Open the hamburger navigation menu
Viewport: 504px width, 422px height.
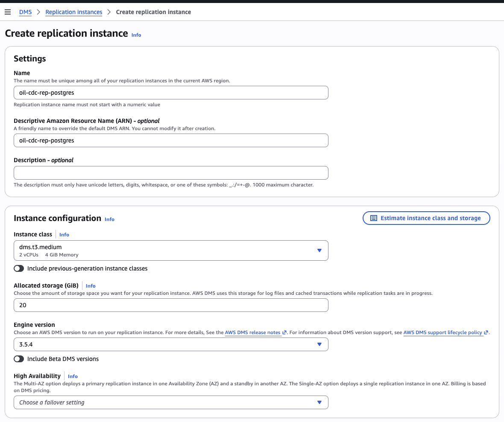pyautogui.click(x=8, y=12)
